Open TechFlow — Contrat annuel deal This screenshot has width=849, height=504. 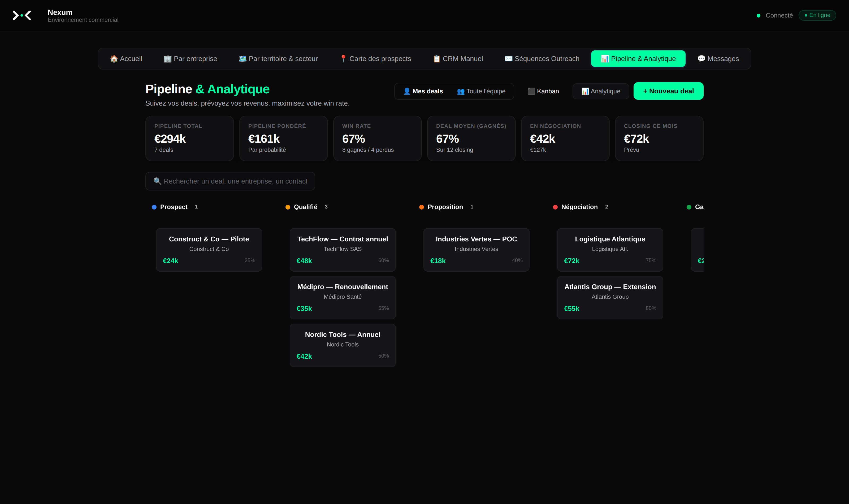(343, 250)
